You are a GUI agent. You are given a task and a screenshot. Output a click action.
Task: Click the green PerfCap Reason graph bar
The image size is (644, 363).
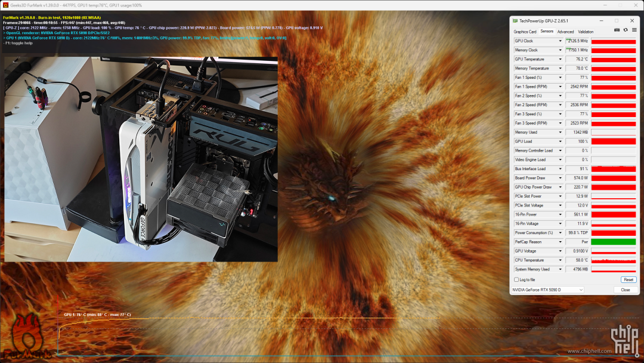(x=614, y=242)
